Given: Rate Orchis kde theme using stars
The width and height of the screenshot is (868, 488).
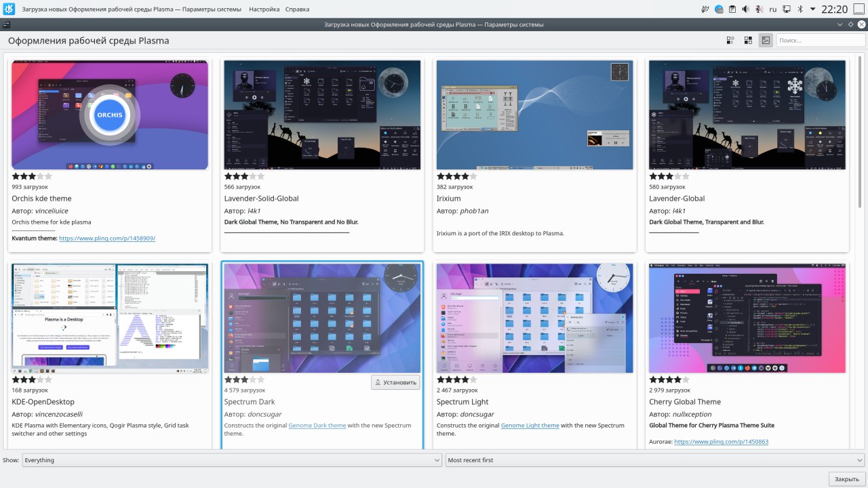Looking at the screenshot, I should pyautogui.click(x=32, y=176).
